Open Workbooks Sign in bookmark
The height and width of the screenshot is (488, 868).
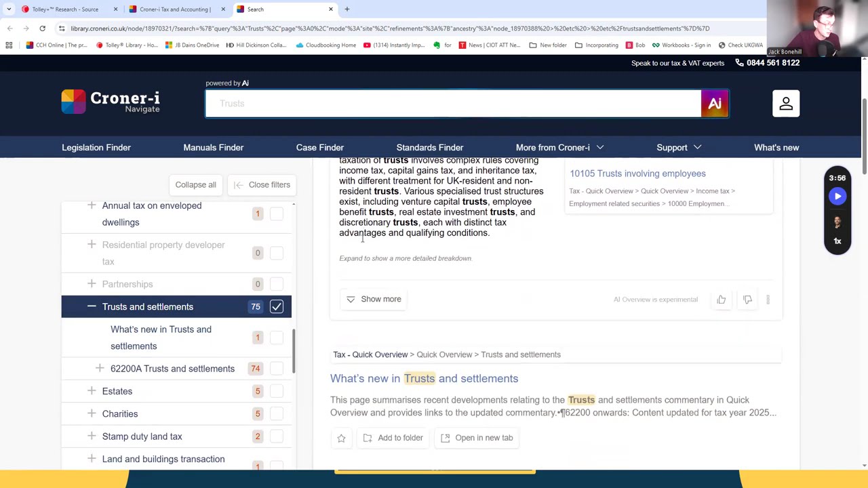pos(681,45)
